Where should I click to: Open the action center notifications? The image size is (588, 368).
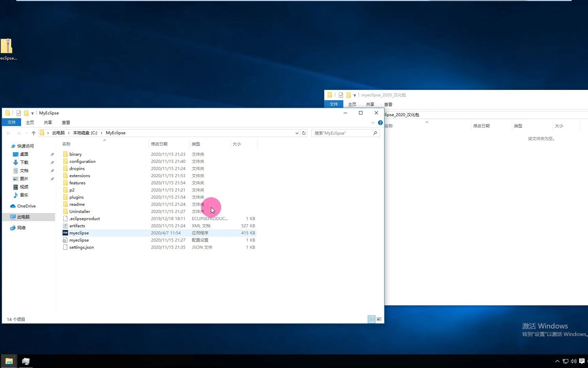click(582, 361)
